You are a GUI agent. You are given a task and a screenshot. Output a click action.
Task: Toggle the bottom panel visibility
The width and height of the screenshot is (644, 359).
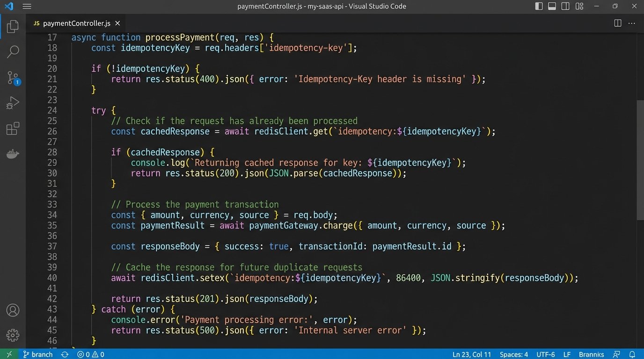pos(552,6)
